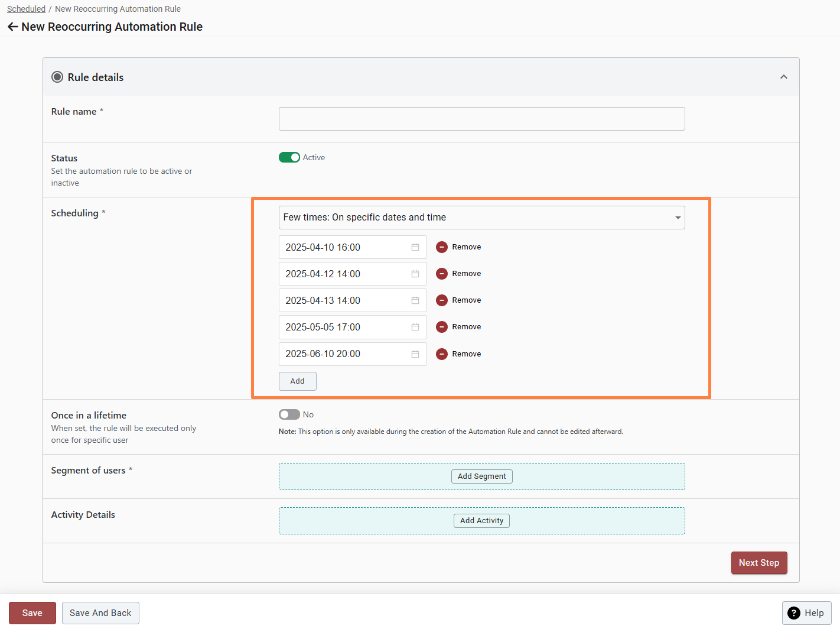Viewport: 840px width, 629px height.
Task: Open calendar picker for 2025-04-10 16:00
Action: click(x=415, y=247)
